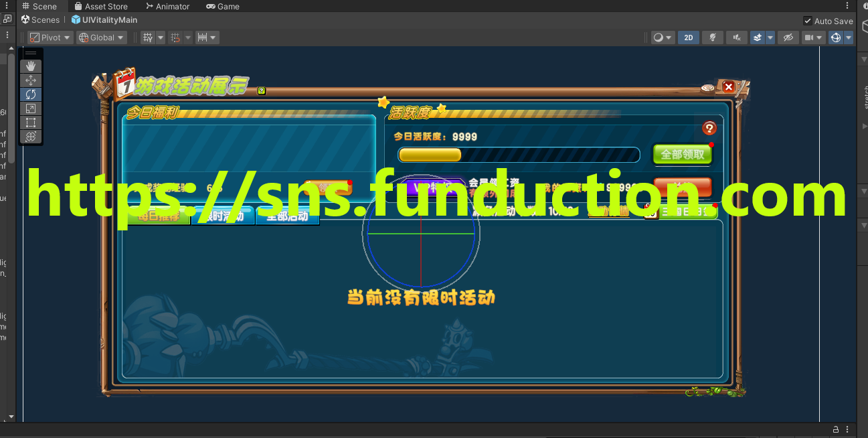Switch to the Asset Store tab
Viewport: 868px width, 438px height.
[x=101, y=6]
